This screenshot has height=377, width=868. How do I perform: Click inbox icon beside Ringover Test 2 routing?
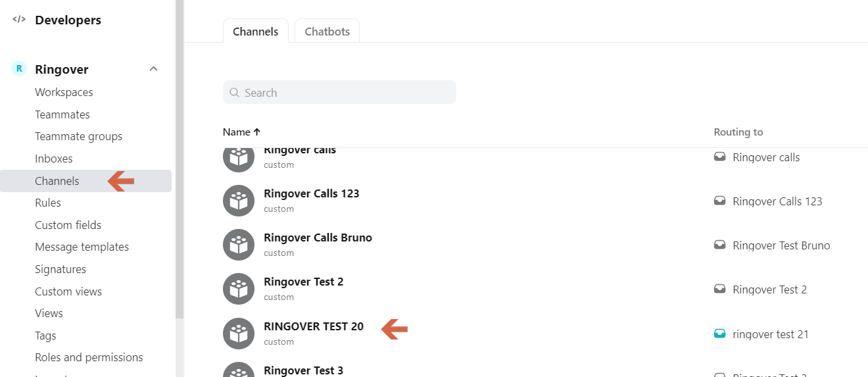point(720,289)
